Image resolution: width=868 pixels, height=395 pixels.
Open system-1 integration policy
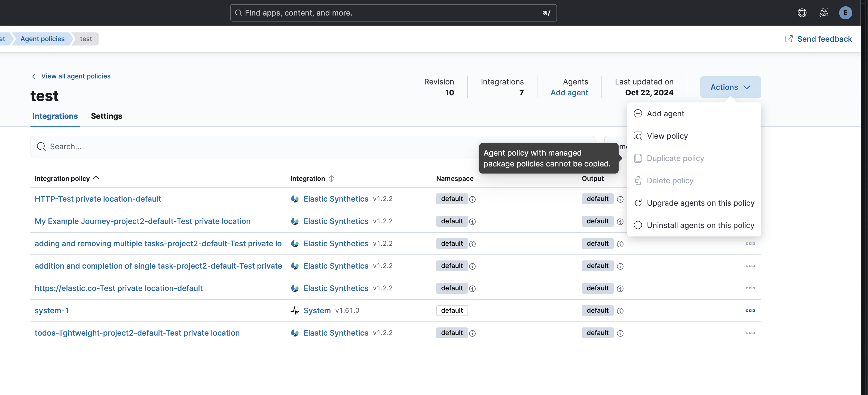52,310
